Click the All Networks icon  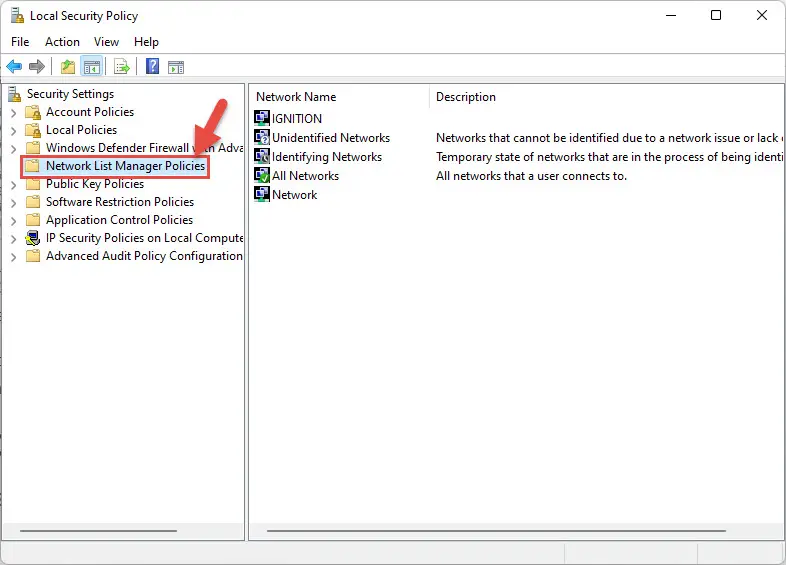[262, 175]
